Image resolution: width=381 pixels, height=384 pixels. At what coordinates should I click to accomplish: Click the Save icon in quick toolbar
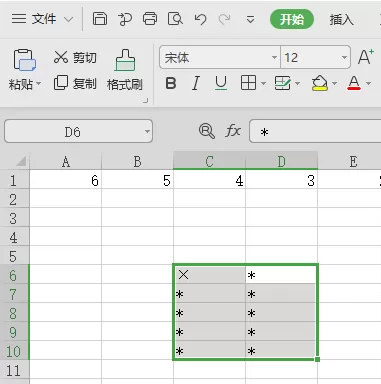[x=100, y=19]
